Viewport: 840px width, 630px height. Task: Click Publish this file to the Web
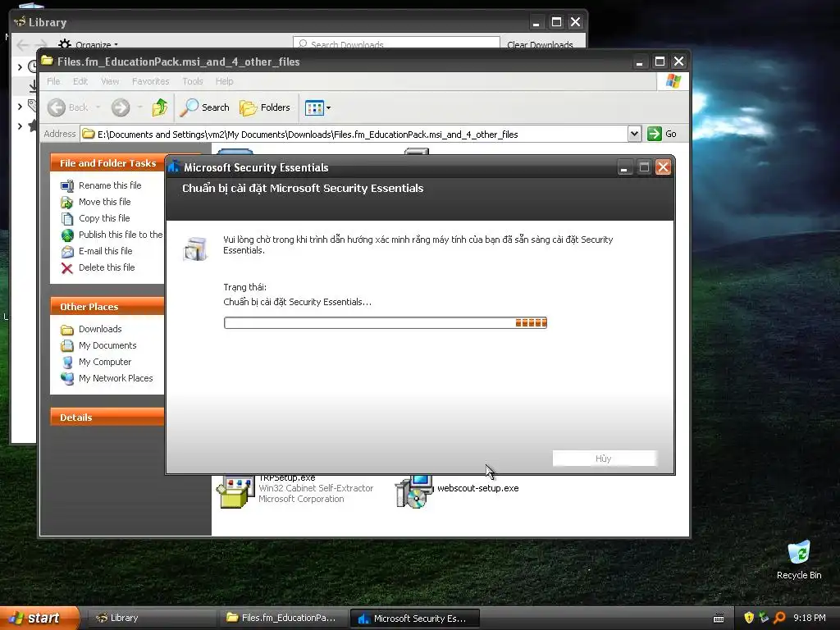(121, 235)
